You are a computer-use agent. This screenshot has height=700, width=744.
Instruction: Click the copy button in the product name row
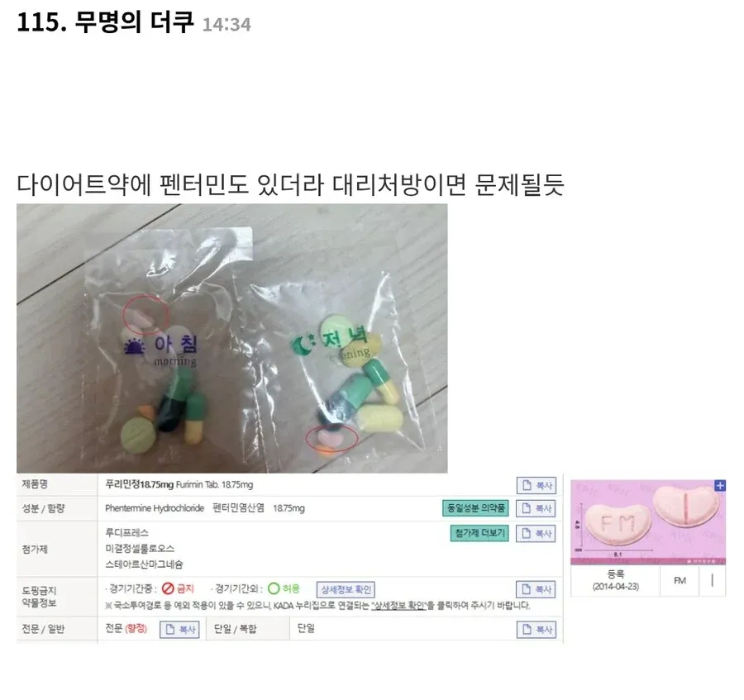coord(537,485)
